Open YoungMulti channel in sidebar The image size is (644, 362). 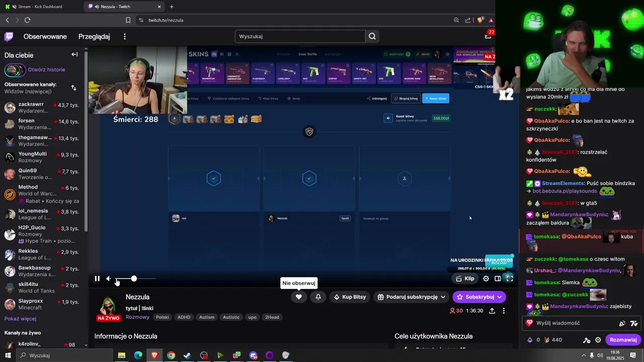[42, 157]
